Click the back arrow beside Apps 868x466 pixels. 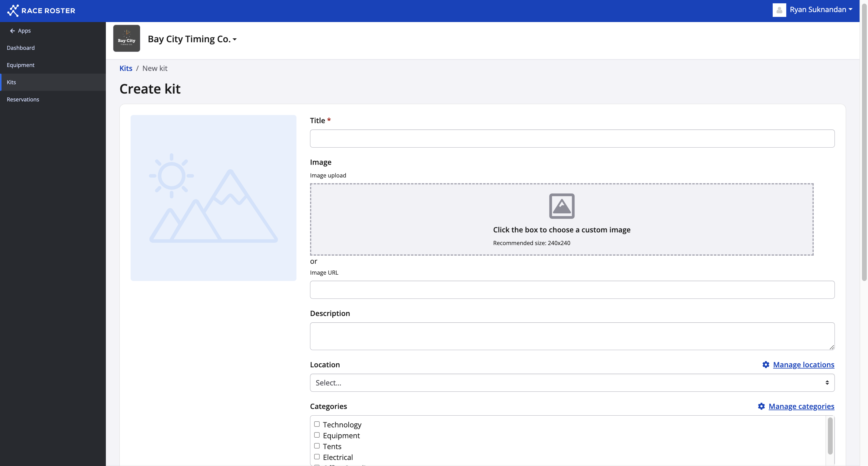(x=12, y=31)
